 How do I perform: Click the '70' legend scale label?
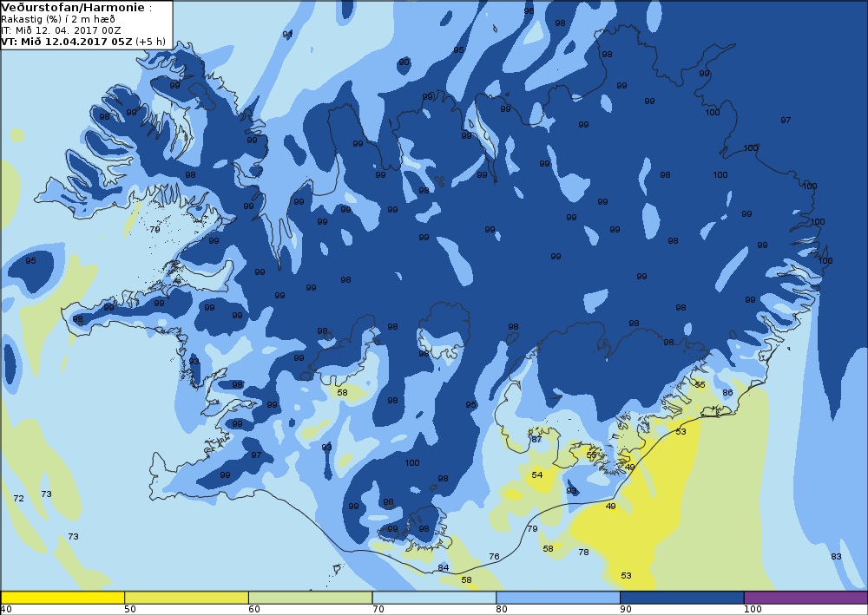[x=378, y=609]
